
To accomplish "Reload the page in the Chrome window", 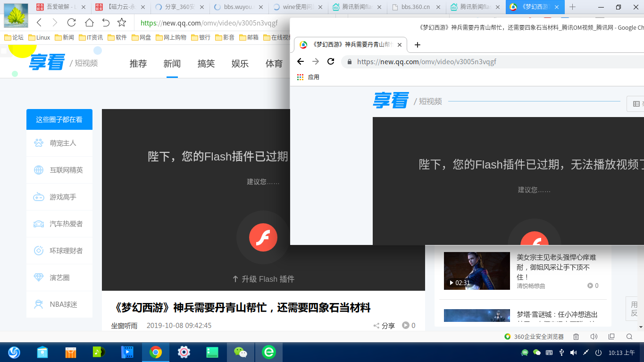I will (x=330, y=61).
